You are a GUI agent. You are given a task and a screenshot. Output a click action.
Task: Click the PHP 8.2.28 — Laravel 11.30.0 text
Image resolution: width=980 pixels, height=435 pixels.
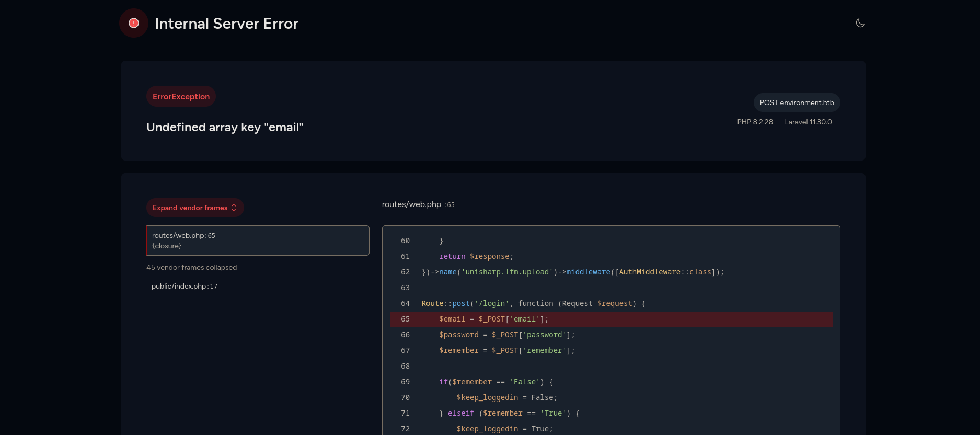[x=784, y=122]
